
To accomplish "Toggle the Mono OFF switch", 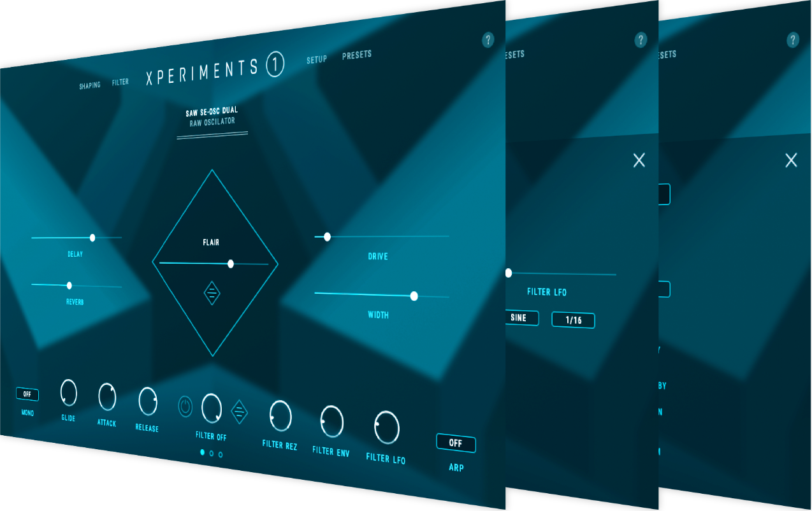I will coord(27,394).
